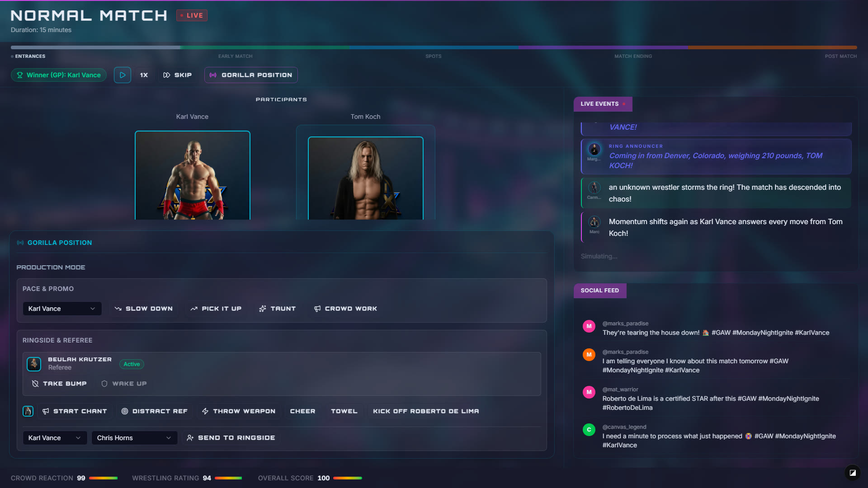The width and height of the screenshot is (868, 488).
Task: Click the LIVE status badge
Action: [x=192, y=15]
